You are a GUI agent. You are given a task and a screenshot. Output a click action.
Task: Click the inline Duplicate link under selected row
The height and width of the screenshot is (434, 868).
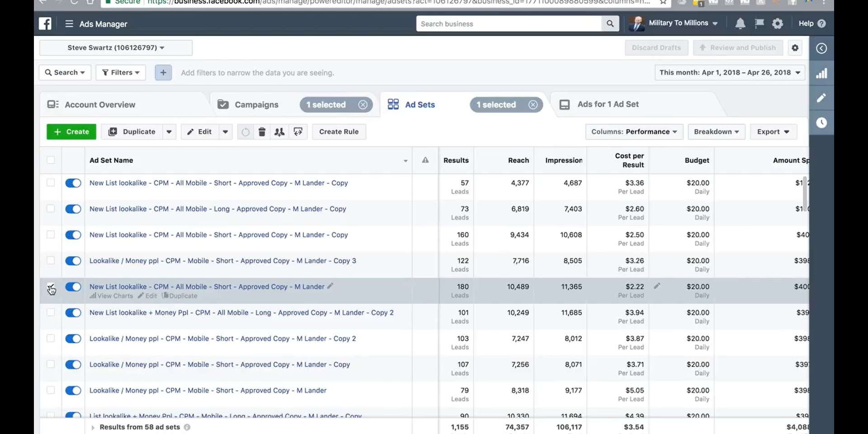click(179, 296)
